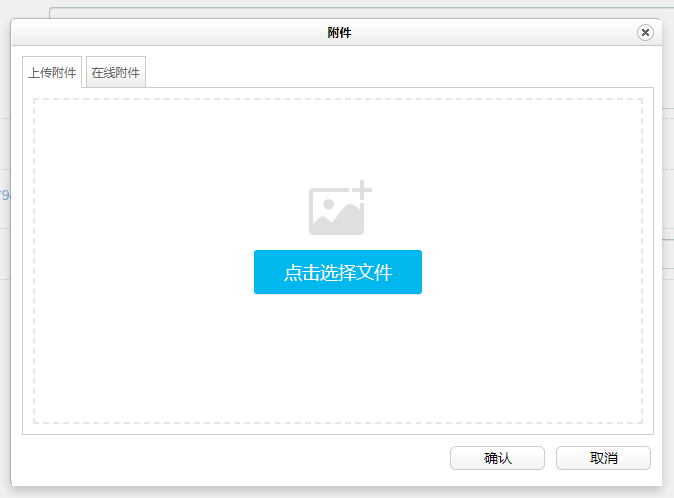This screenshot has width=674, height=498.
Task: Close the 附件 dialog with the X icon
Action: tap(645, 33)
